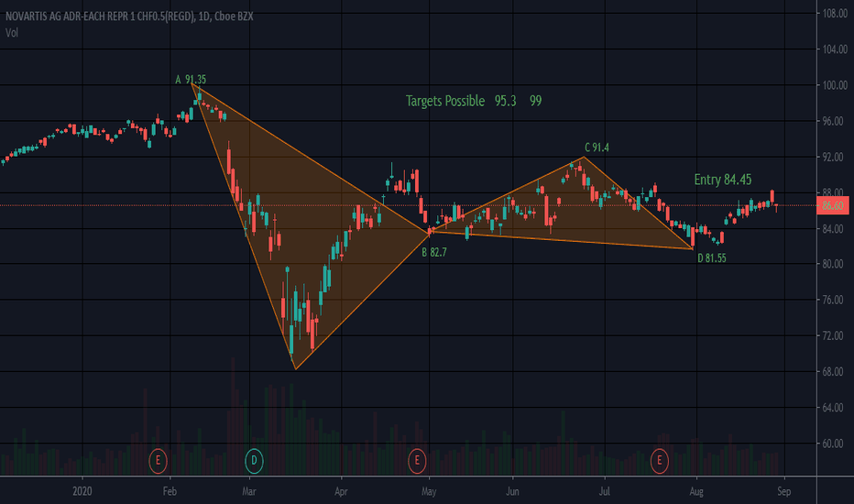
Task: Click the Novartis AG ADR chart title
Action: pos(129,16)
